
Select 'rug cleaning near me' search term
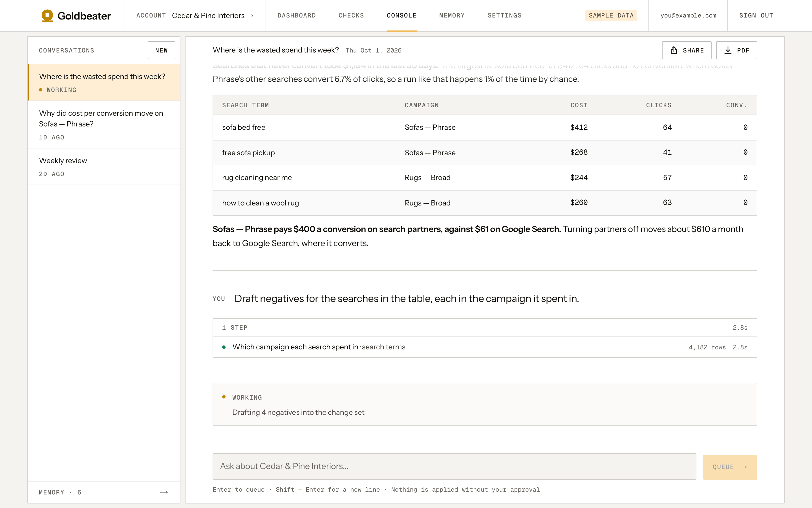[x=257, y=178]
